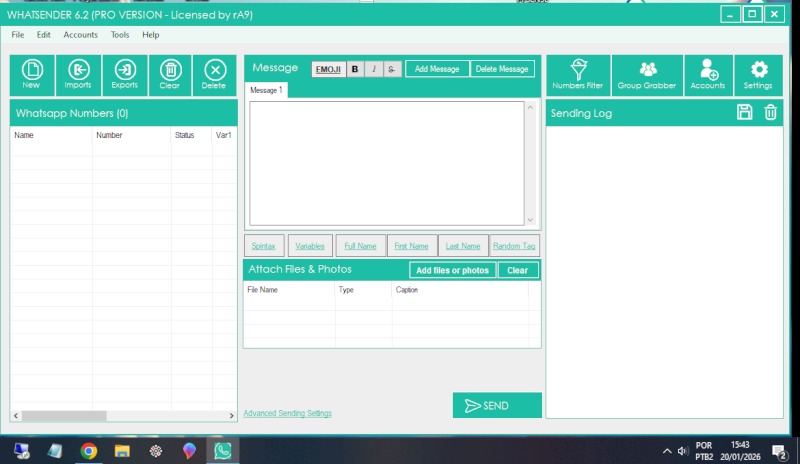Insert Full Name variable
800x464 pixels.
360,246
